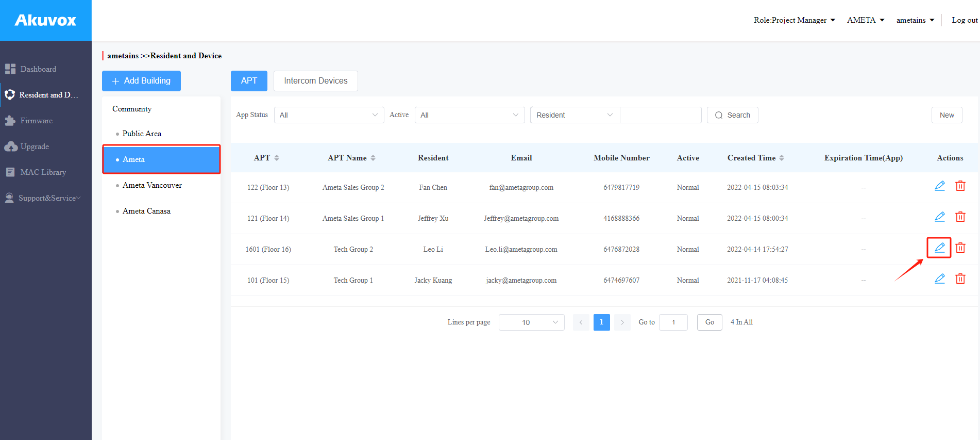
Task: Click the New button
Action: point(947,115)
